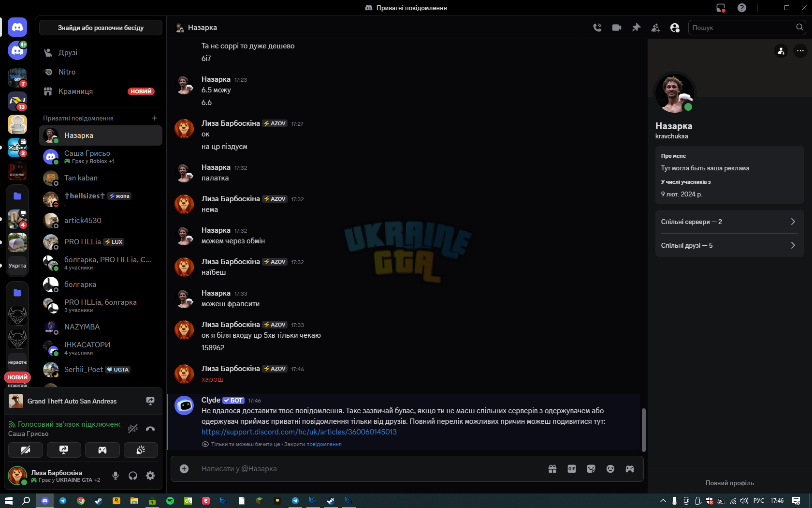Viewport: 812px width, 508px height.
Task: Open the taskbar volume control
Action: tap(744, 501)
